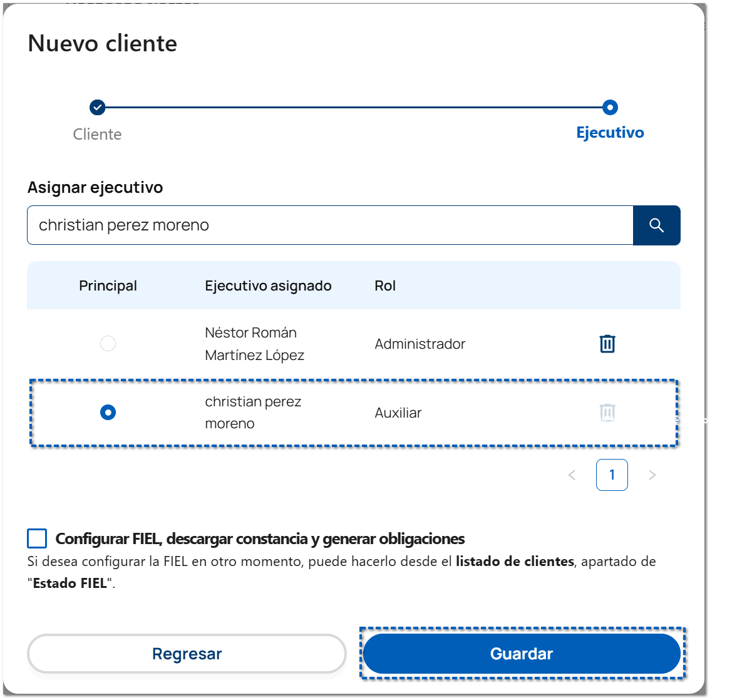
Task: Click the Principal column header
Action: pyautogui.click(x=108, y=286)
